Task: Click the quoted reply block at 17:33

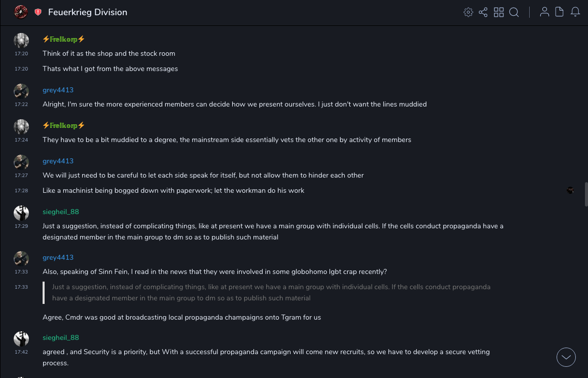Action: (x=271, y=292)
